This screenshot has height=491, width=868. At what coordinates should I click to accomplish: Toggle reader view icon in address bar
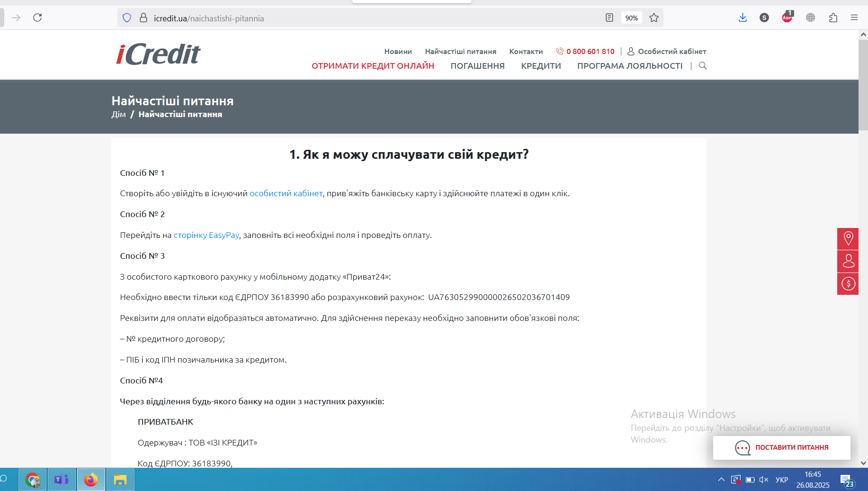tap(609, 18)
